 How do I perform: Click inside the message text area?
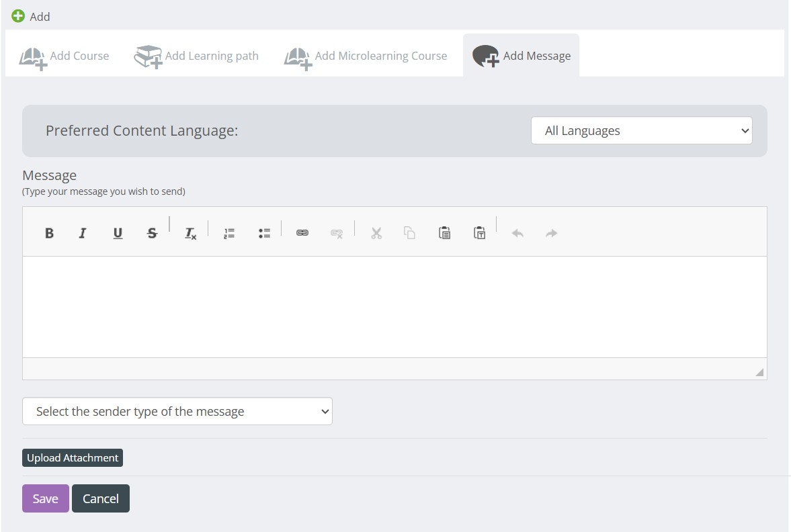point(394,307)
